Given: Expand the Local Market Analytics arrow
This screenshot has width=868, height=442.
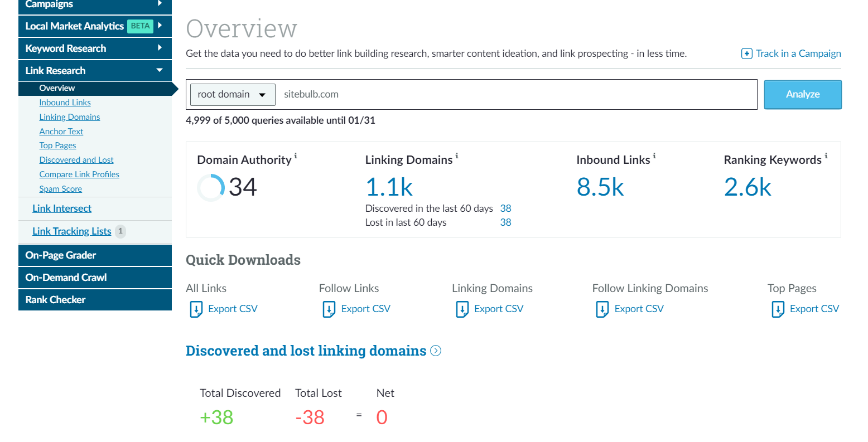Looking at the screenshot, I should coord(160,26).
